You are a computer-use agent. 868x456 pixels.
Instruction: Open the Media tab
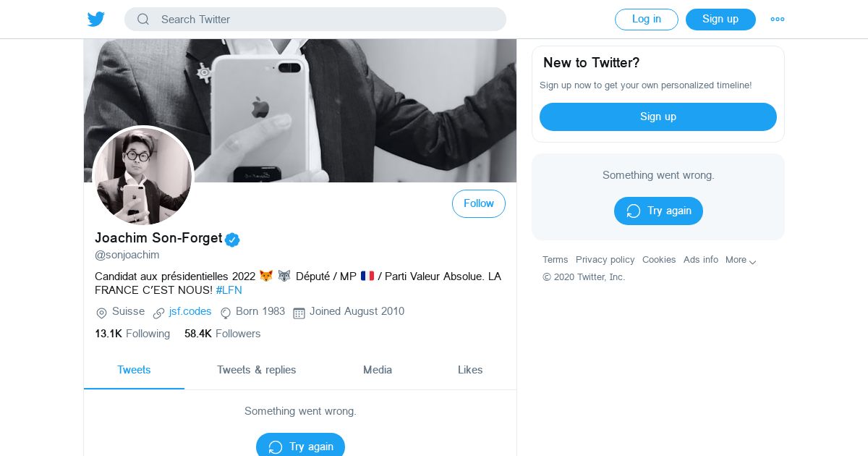point(378,370)
